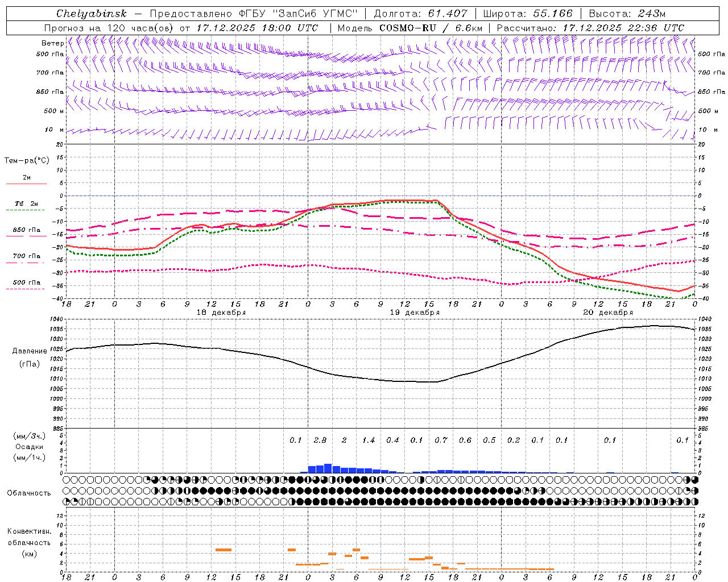Image resolution: width=728 pixels, height=582 pixels.
Task: Click the "1.4" precipitation value
Action: 369,440
